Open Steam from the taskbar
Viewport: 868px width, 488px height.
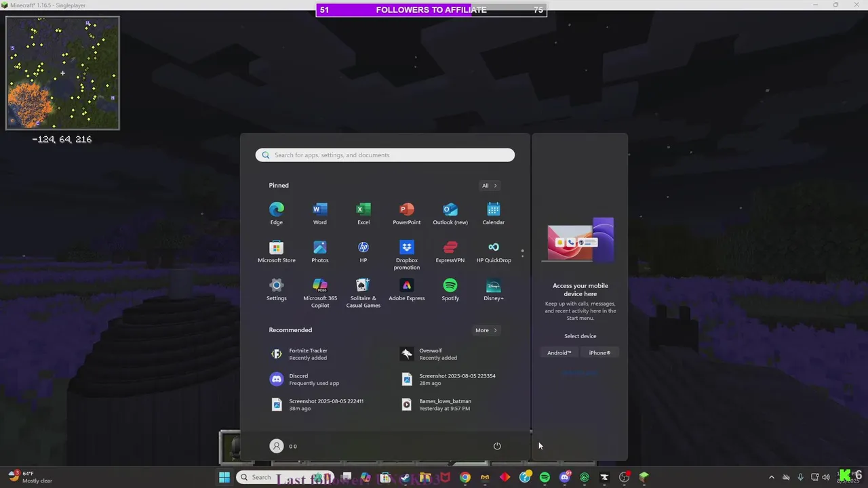pyautogui.click(x=405, y=477)
